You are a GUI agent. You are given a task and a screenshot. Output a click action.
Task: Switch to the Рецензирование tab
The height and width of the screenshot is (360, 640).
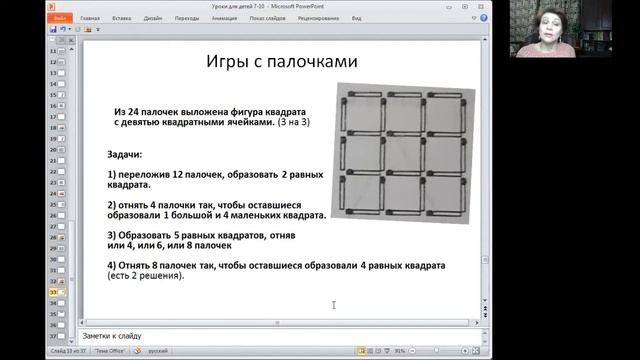318,18
